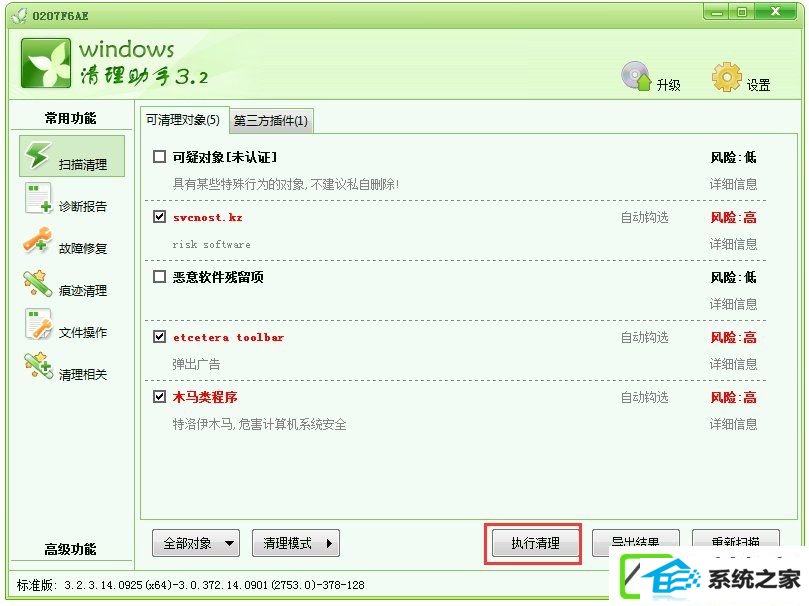Image resolution: width=809 pixels, height=606 pixels.
Task: Click the 执行清理 button
Action: [535, 543]
